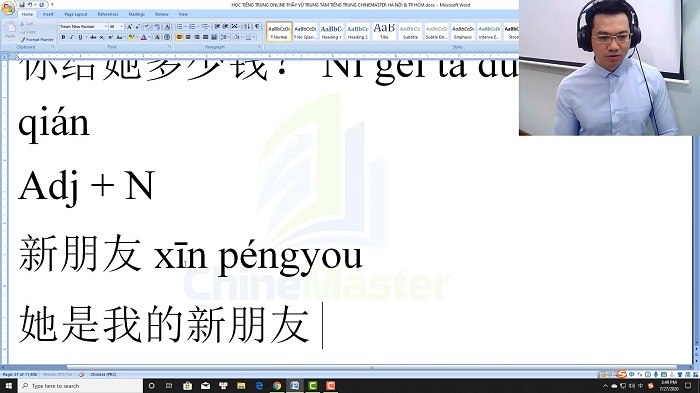Open the multilevel list menu
This screenshot has width=700, height=393.
pos(206,26)
